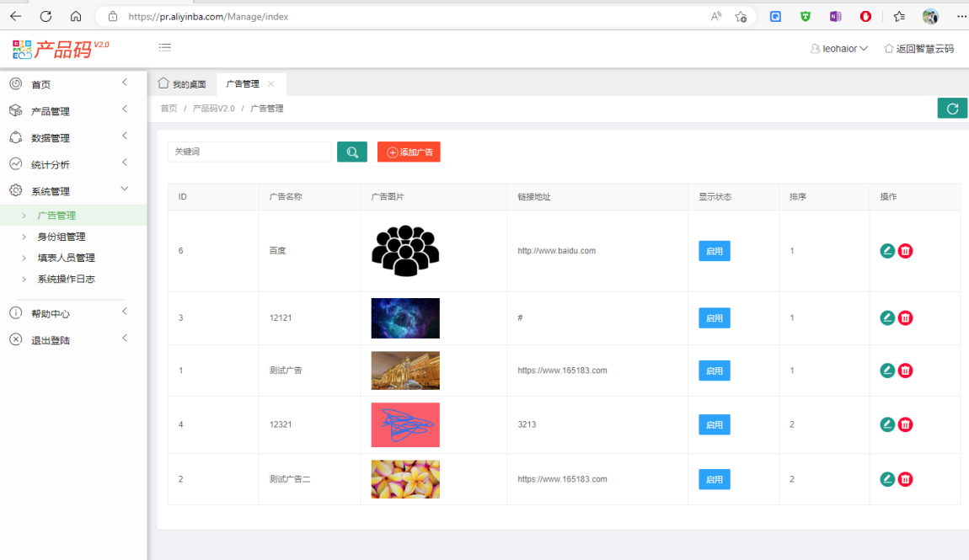Click the browser home icon
The width and height of the screenshot is (969, 560).
click(76, 16)
